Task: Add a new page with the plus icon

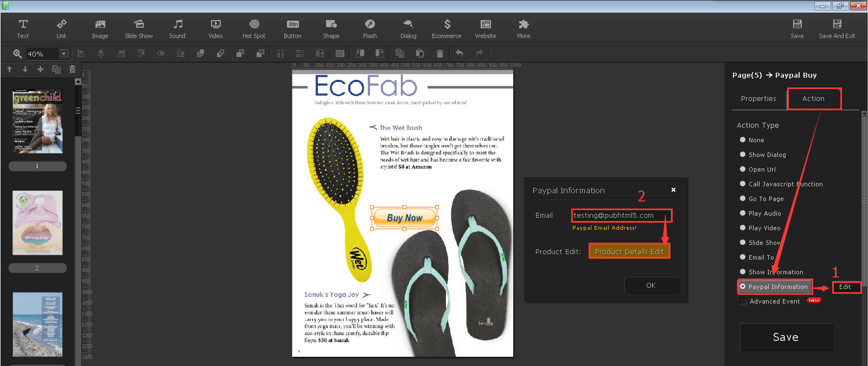Action: coord(40,70)
